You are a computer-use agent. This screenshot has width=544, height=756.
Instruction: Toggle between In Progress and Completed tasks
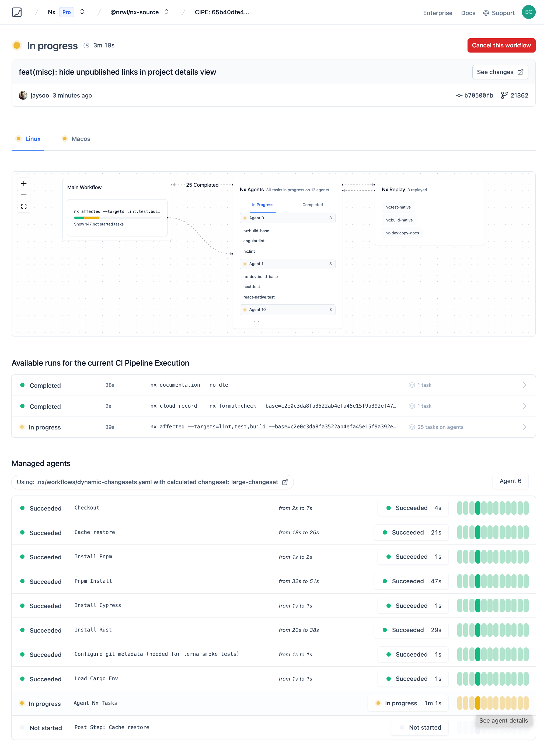[x=312, y=204]
